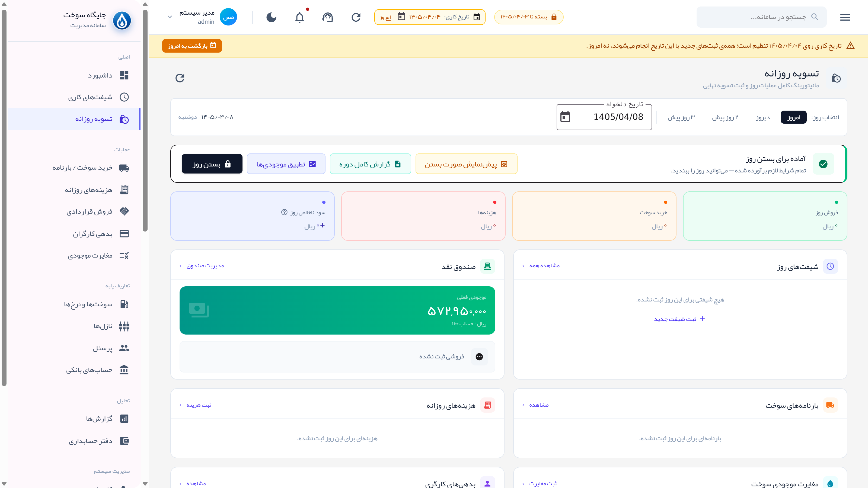This screenshot has width=868, height=488.
Task: Click ثبت هزینه link
Action: 195,405
